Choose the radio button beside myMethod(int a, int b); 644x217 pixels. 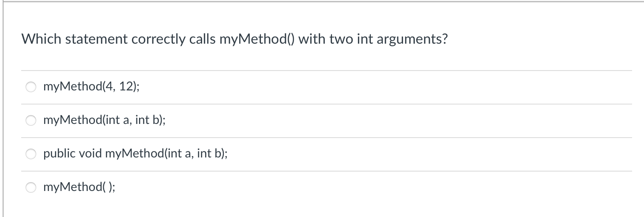click(30, 120)
